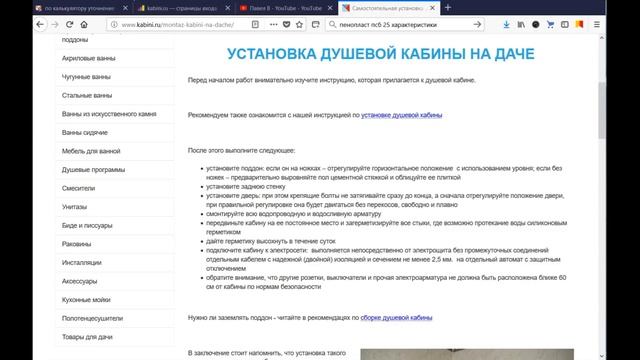Screen dimensions: 640x360
Task: Select the Самостоятельная установка tab
Action: 388,8
